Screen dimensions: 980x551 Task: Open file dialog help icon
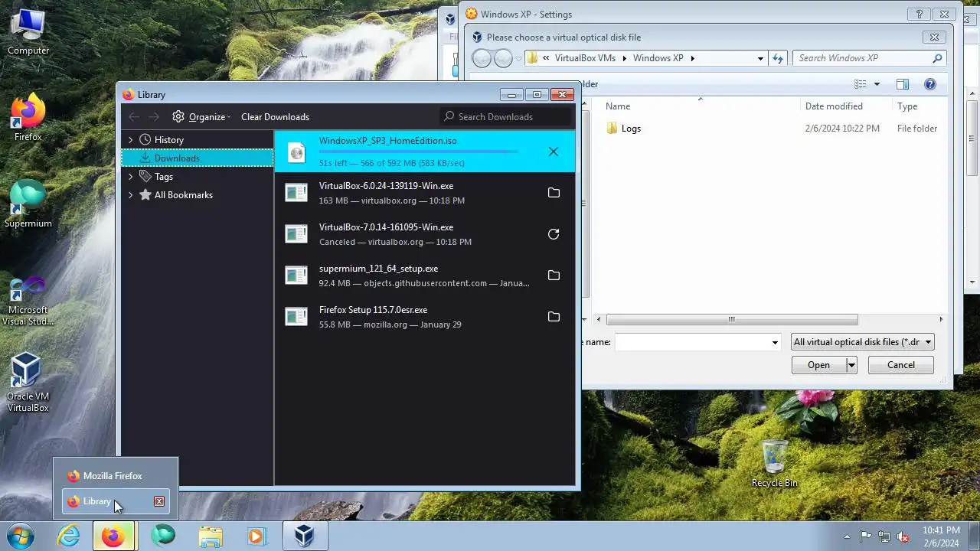pyautogui.click(x=930, y=84)
